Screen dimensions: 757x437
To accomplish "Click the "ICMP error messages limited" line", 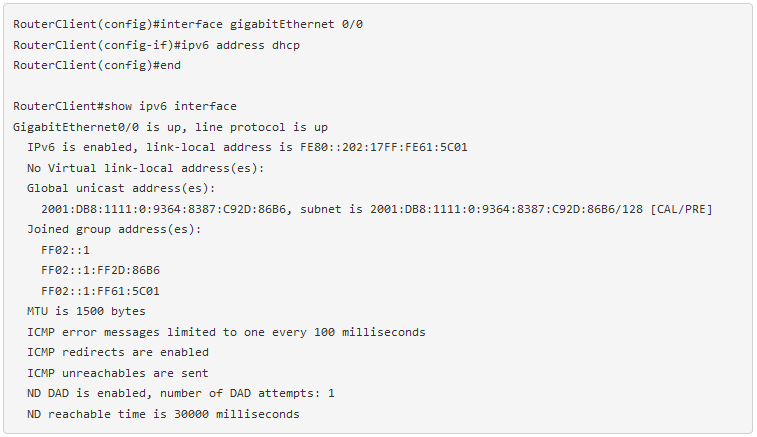I will point(226,332).
